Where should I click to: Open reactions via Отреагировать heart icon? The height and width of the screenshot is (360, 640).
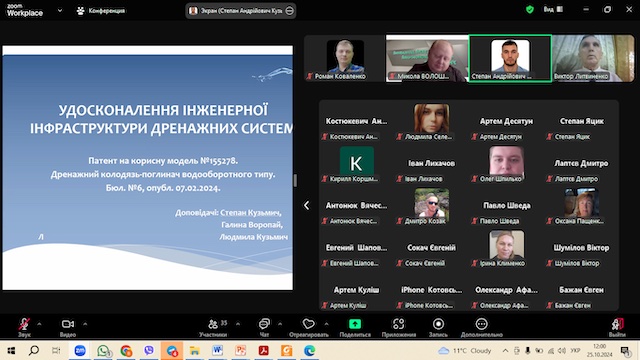pos(309,327)
